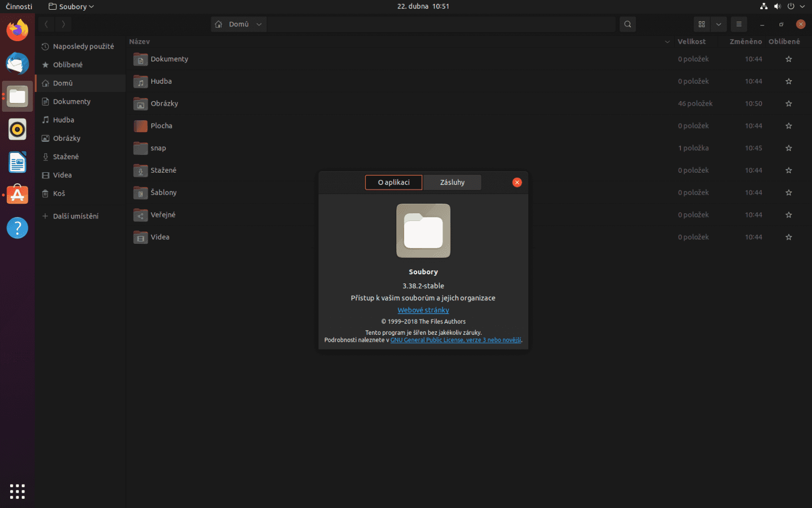Screen dimensions: 812x508
Task: Star the Obrázky folder as favorite
Action: pyautogui.click(x=789, y=104)
